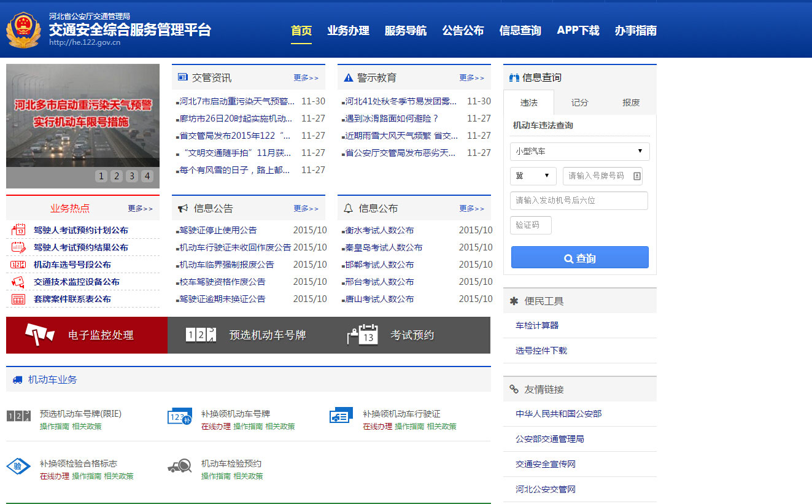Select the 电子监控处理 camera icon

[x=37, y=335]
